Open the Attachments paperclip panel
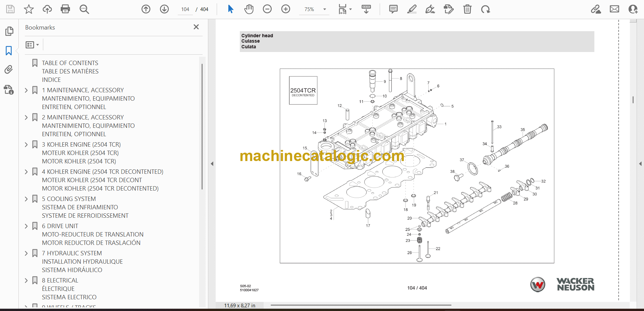The height and width of the screenshot is (311, 644). pyautogui.click(x=9, y=69)
